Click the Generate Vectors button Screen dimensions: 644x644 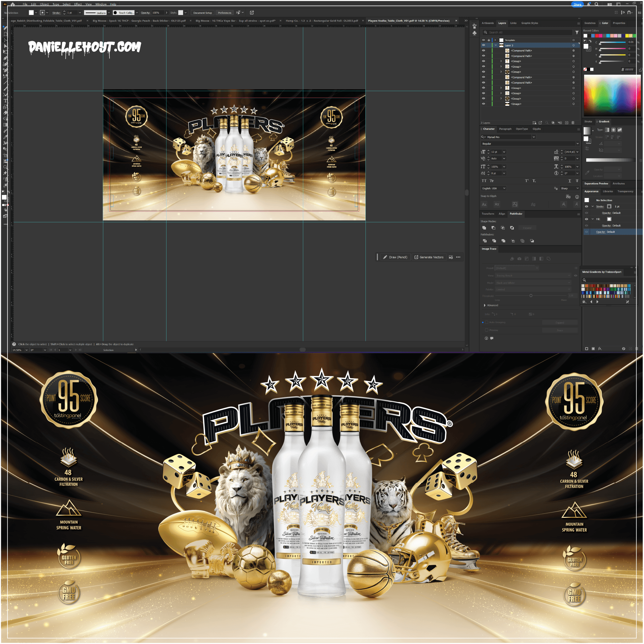[x=429, y=257]
